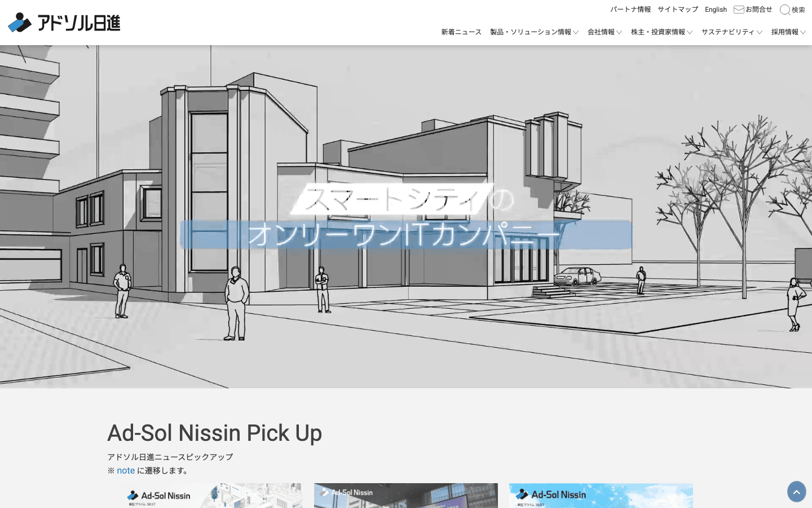The height and width of the screenshot is (508, 812).
Task: Open the サステナビリティ menu
Action: pyautogui.click(x=728, y=32)
